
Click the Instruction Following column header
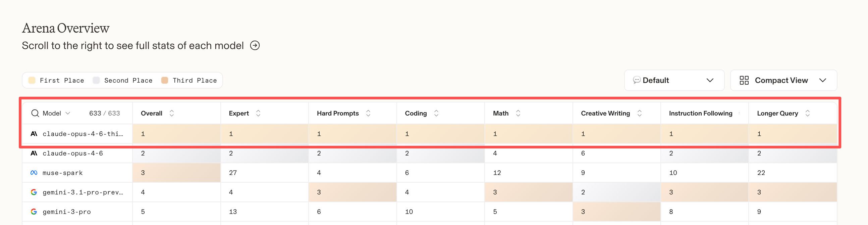(x=701, y=113)
